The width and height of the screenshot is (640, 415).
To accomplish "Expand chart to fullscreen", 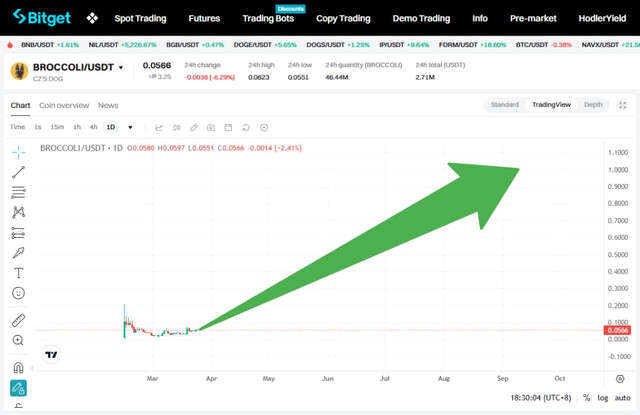I will click(x=622, y=105).
